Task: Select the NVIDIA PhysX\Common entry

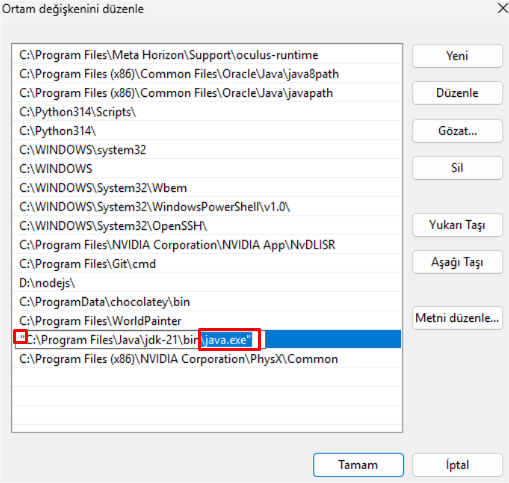Action: click(x=207, y=359)
